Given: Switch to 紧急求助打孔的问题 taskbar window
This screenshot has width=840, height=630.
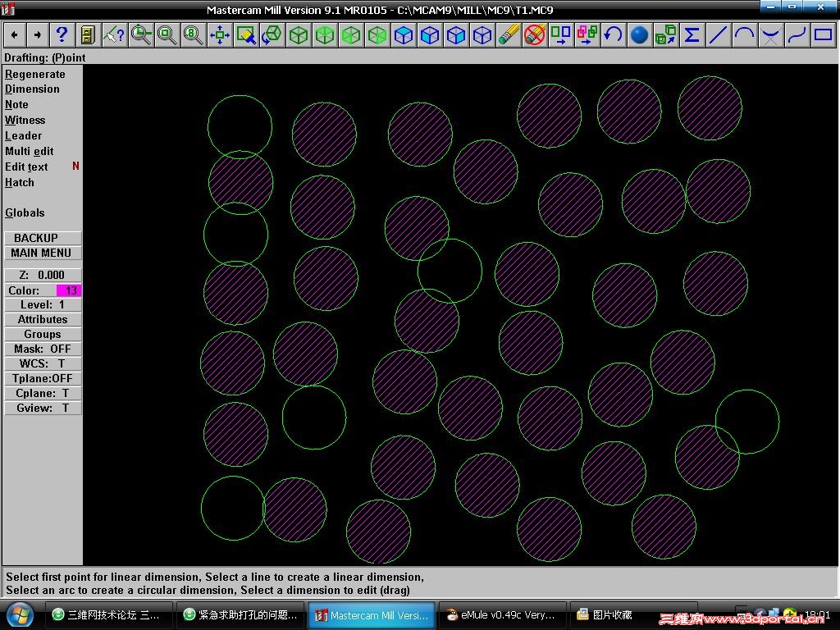Looking at the screenshot, I should [240, 615].
